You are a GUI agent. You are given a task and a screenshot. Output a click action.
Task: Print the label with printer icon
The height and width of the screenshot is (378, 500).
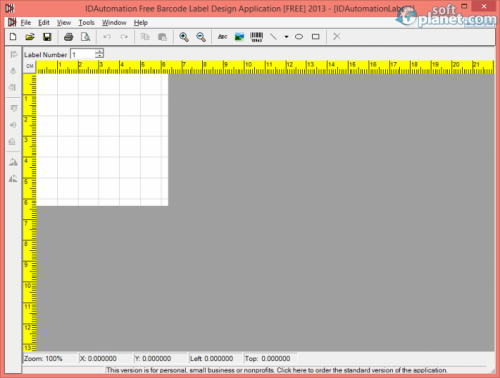[x=69, y=37]
